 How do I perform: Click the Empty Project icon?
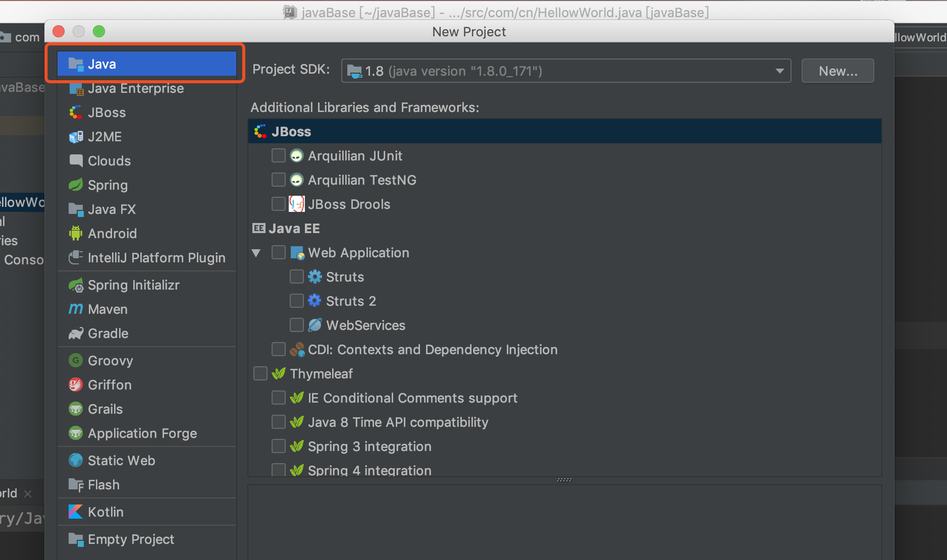[x=76, y=539]
